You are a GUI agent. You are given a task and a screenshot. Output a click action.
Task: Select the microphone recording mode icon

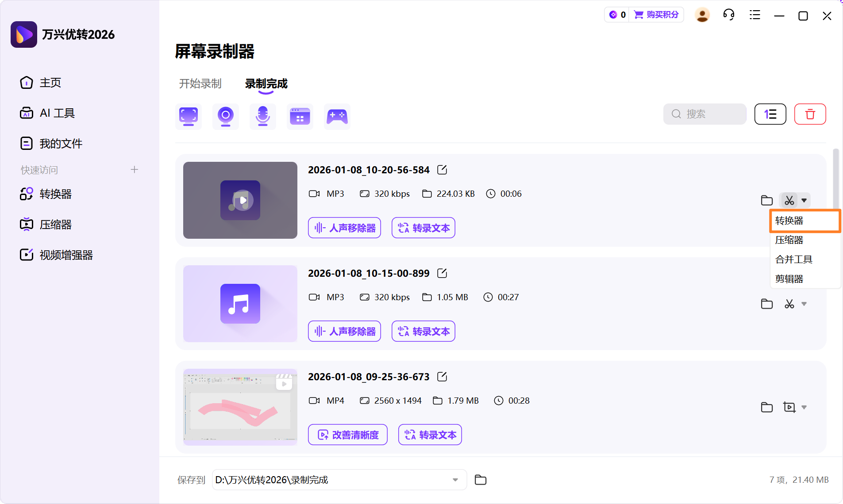point(262,116)
